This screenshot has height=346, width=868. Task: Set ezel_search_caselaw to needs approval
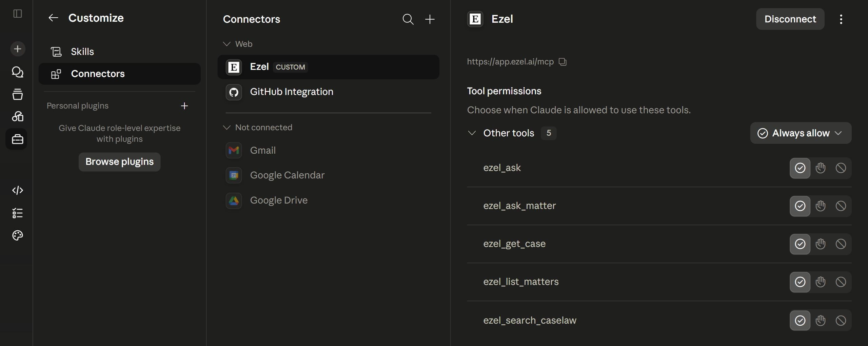820,321
